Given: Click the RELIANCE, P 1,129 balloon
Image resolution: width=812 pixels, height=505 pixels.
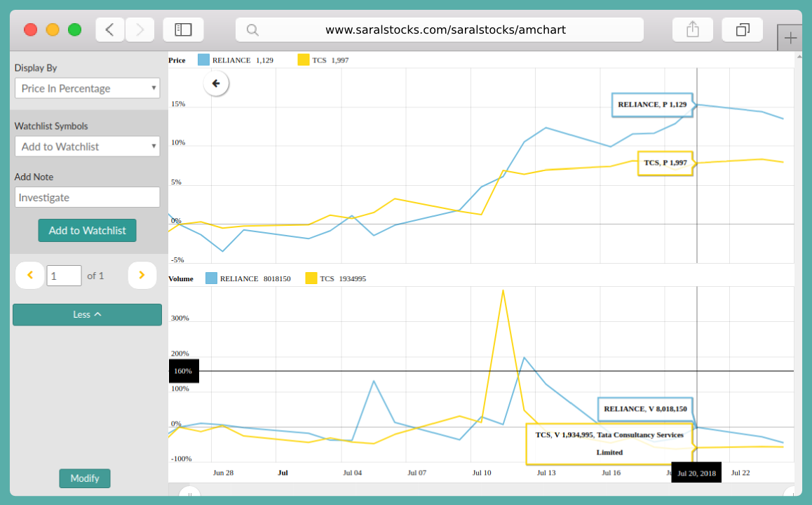Looking at the screenshot, I should pyautogui.click(x=652, y=105).
